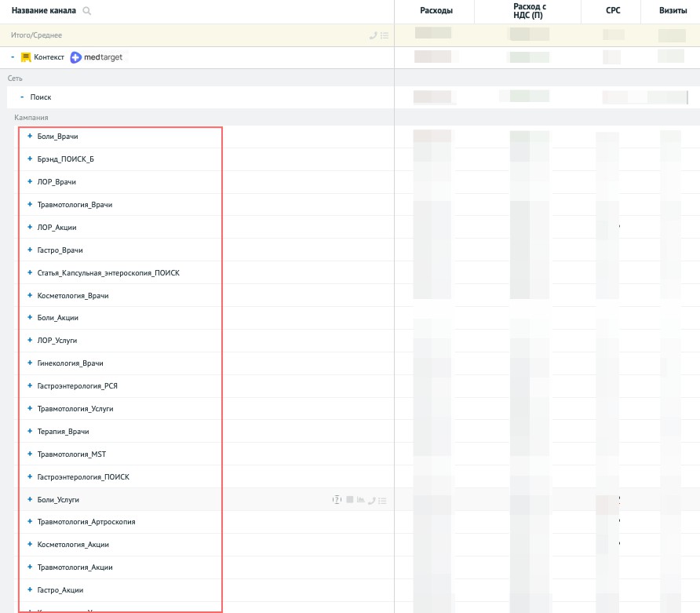Screen dimensions: 700x613
Task: Sort by the Расходы column header
Action: coord(436,11)
